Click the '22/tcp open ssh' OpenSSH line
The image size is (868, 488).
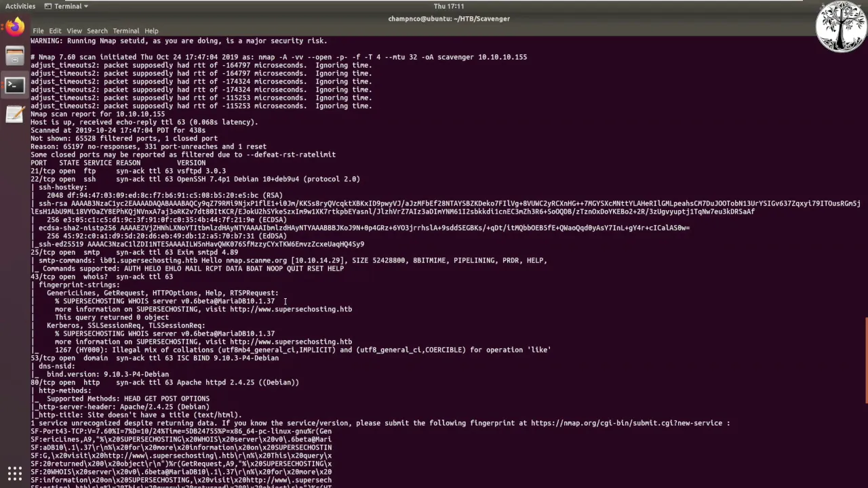(x=195, y=179)
